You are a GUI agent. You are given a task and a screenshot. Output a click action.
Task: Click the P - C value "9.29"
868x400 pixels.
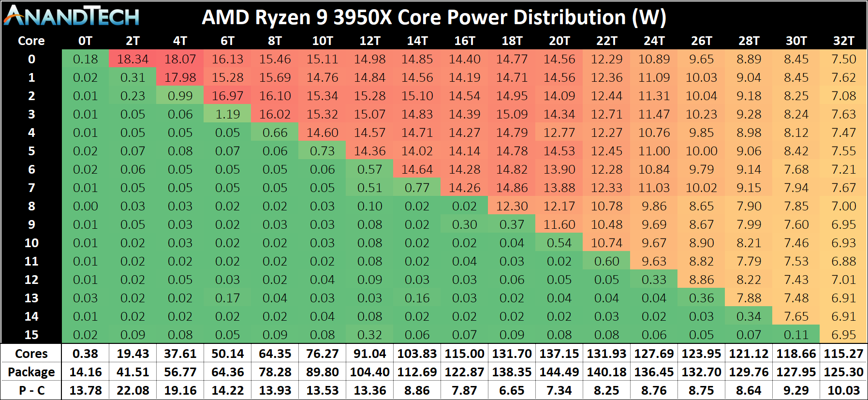[x=796, y=390]
